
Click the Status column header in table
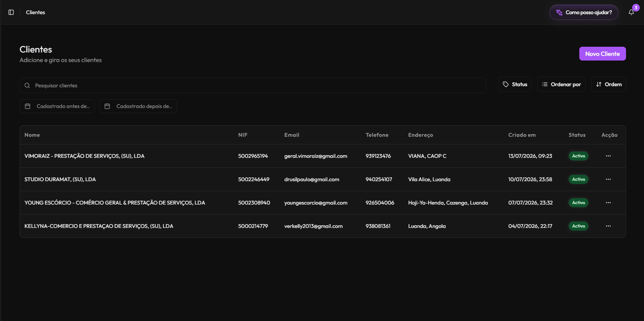(577, 135)
